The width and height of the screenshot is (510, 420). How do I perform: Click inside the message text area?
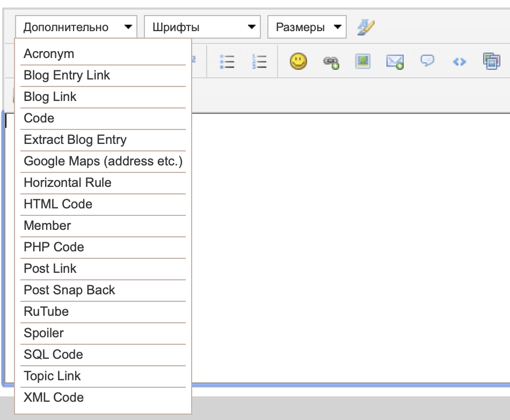tap(351, 248)
